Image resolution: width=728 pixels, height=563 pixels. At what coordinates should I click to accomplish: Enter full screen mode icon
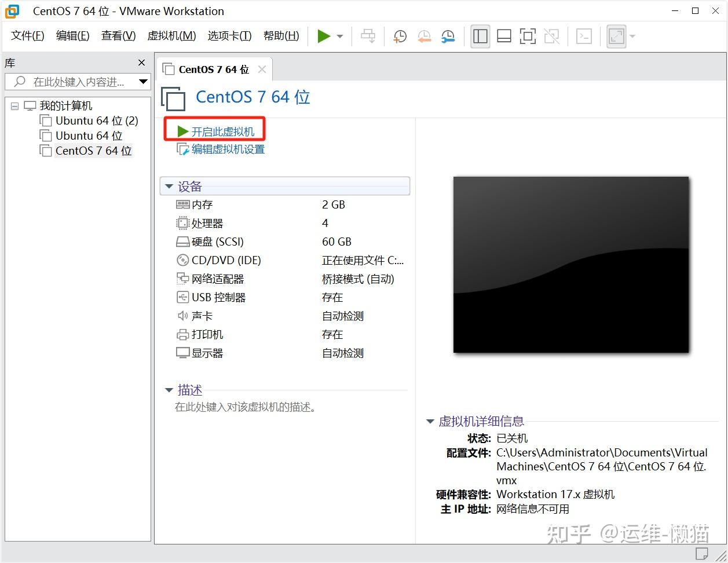[x=528, y=36]
